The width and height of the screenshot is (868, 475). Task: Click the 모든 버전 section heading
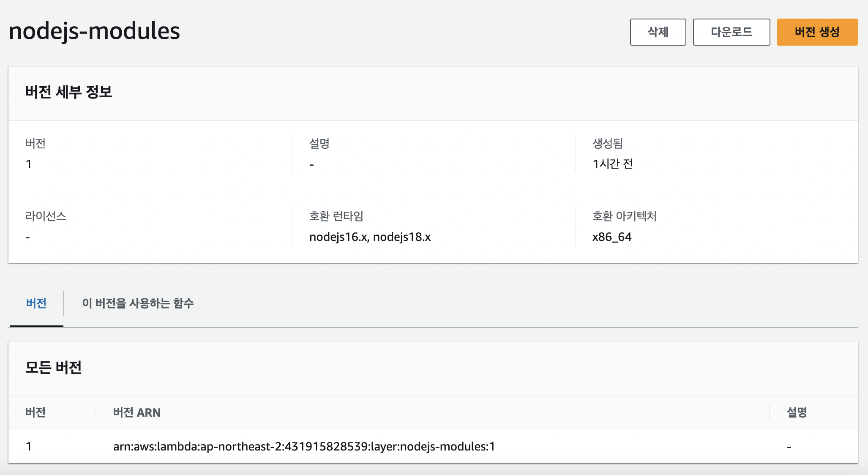coord(53,367)
